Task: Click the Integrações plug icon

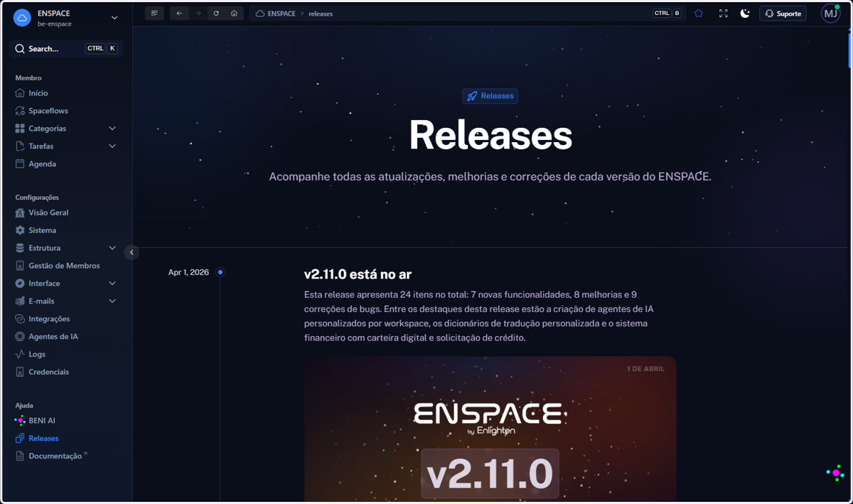Action: (x=20, y=318)
